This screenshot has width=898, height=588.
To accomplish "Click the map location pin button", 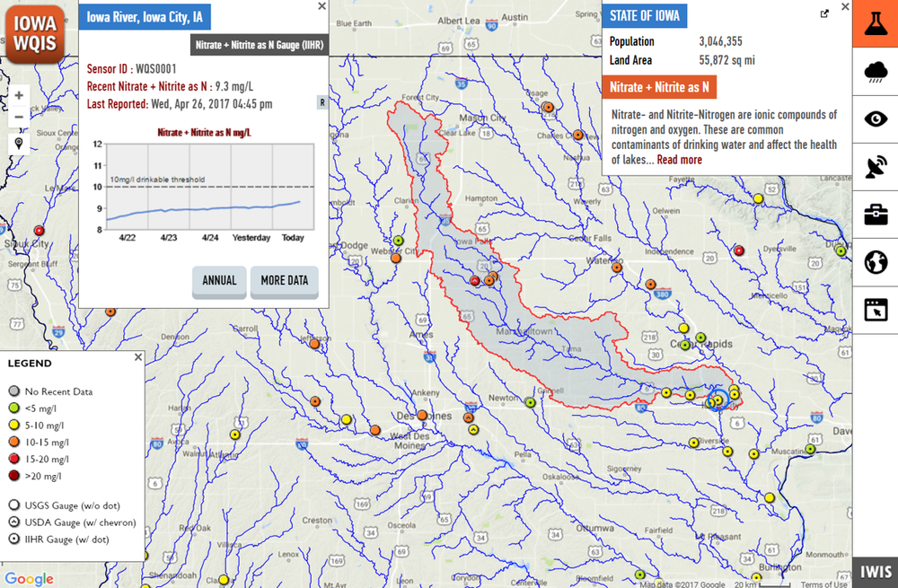I will tap(19, 144).
